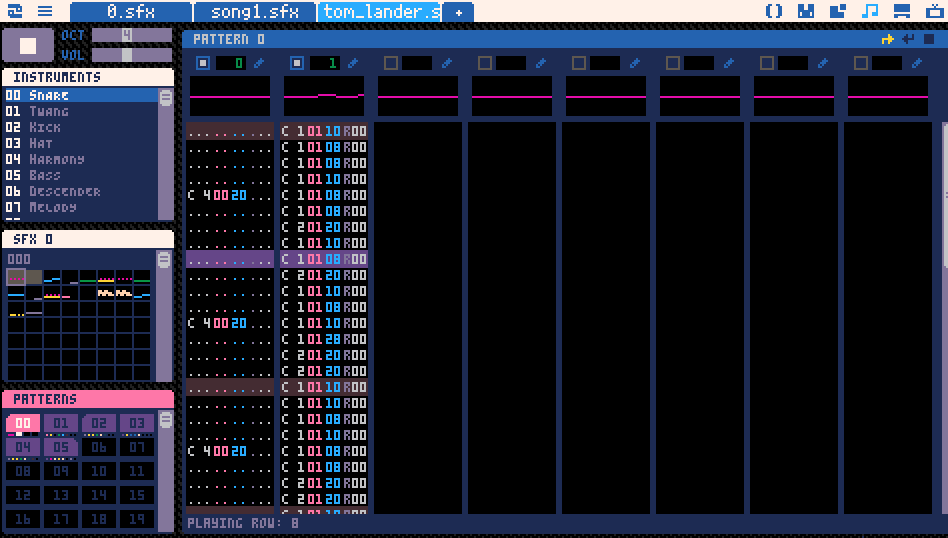
Task: Select the 07 Melody instrument
Action: point(81,207)
